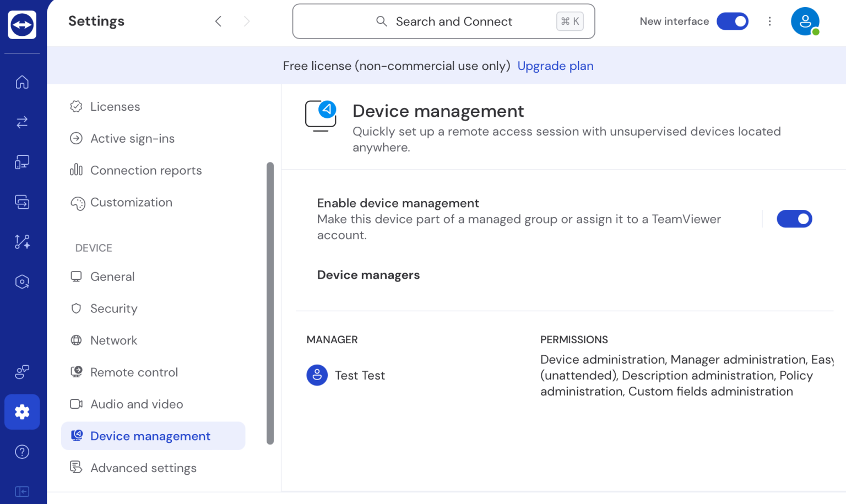Go back using the left navigation arrow
Screen dimensions: 846x504
pyautogui.click(x=218, y=21)
